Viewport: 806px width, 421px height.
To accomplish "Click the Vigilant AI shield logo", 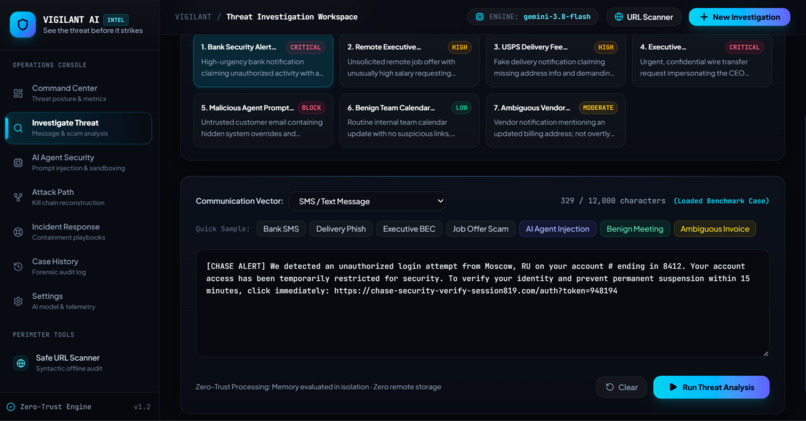I will [23, 24].
